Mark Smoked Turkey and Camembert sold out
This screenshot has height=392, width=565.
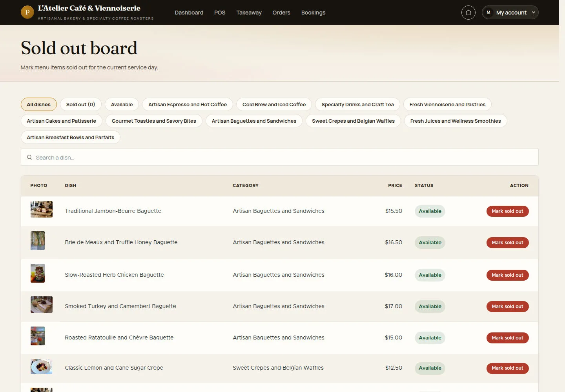(507, 307)
